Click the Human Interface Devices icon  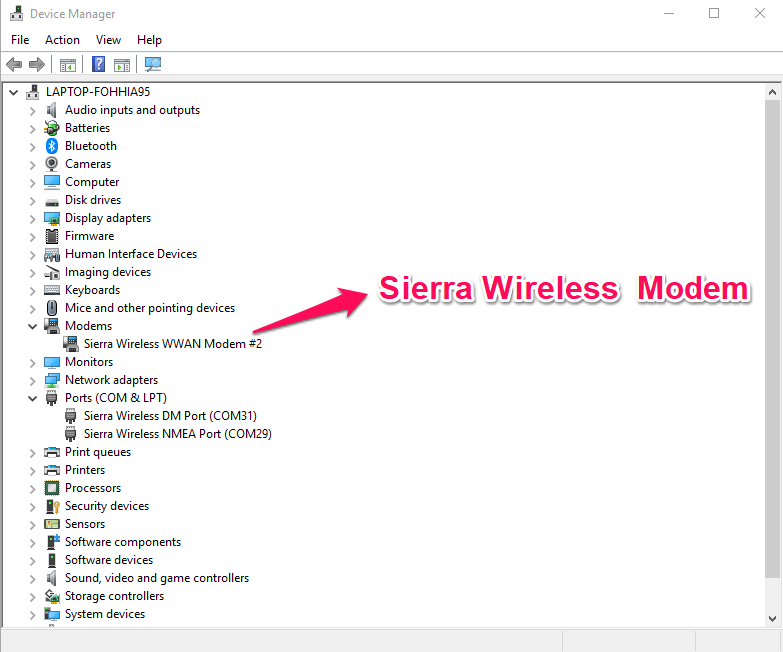[x=51, y=254]
